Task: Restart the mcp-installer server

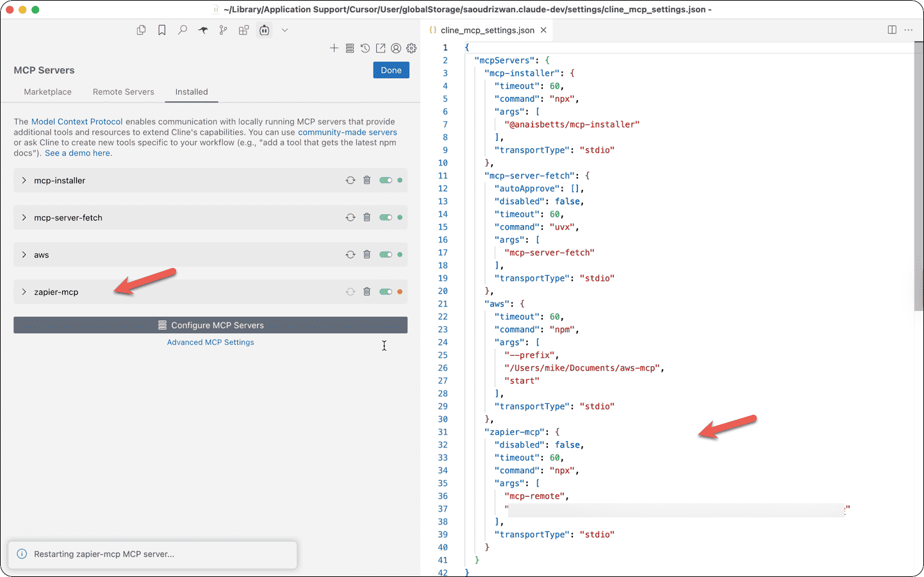Action: click(351, 180)
